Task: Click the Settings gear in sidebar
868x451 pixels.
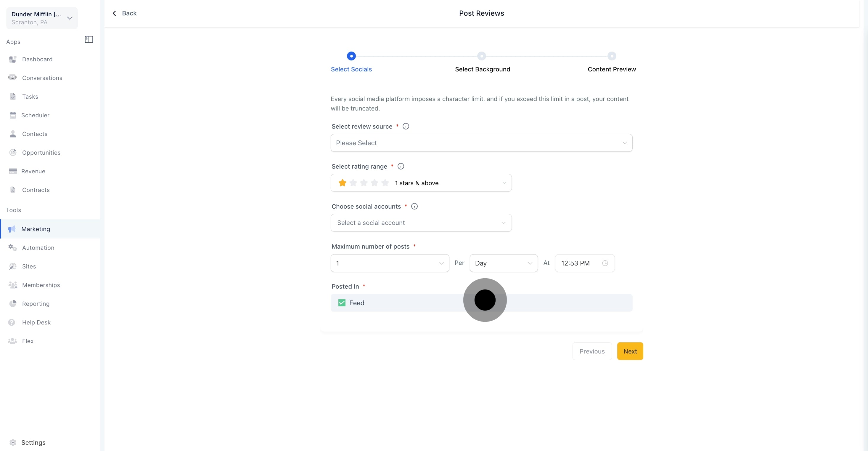Action: [13, 442]
